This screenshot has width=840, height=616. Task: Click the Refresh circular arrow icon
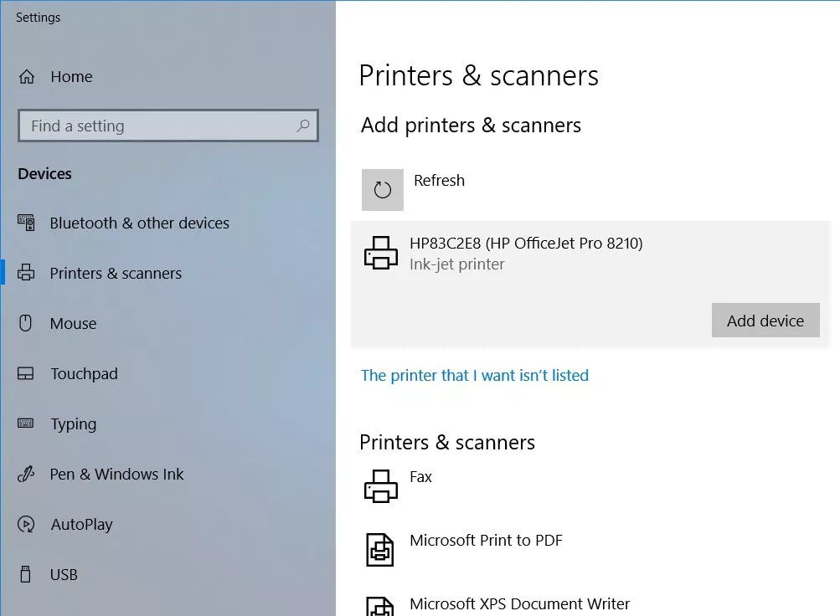coord(383,190)
